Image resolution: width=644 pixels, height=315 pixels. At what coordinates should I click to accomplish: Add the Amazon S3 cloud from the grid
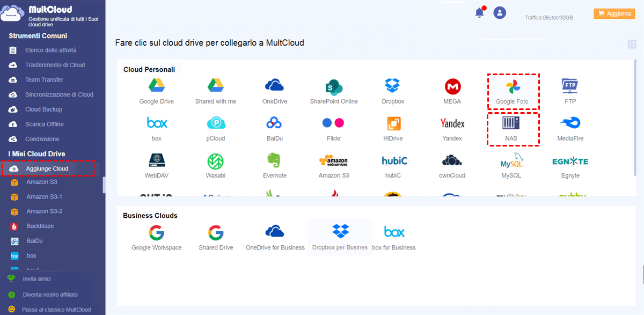334,160
